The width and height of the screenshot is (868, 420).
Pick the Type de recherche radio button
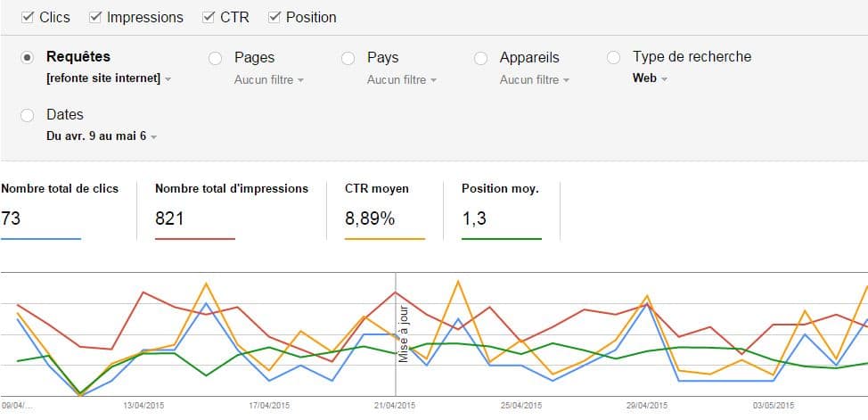coord(613,58)
